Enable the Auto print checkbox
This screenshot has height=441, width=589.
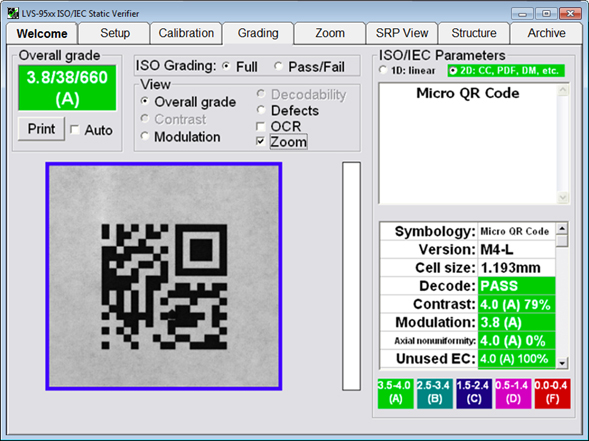click(x=75, y=130)
